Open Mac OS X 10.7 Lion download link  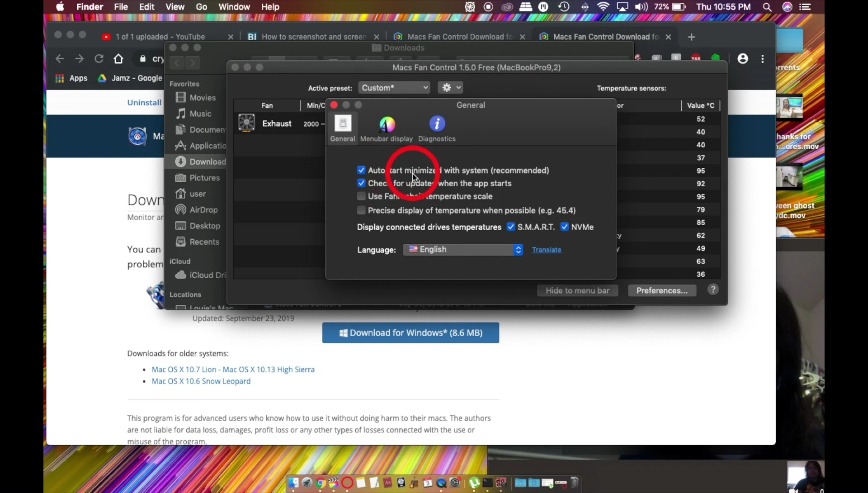233,370
